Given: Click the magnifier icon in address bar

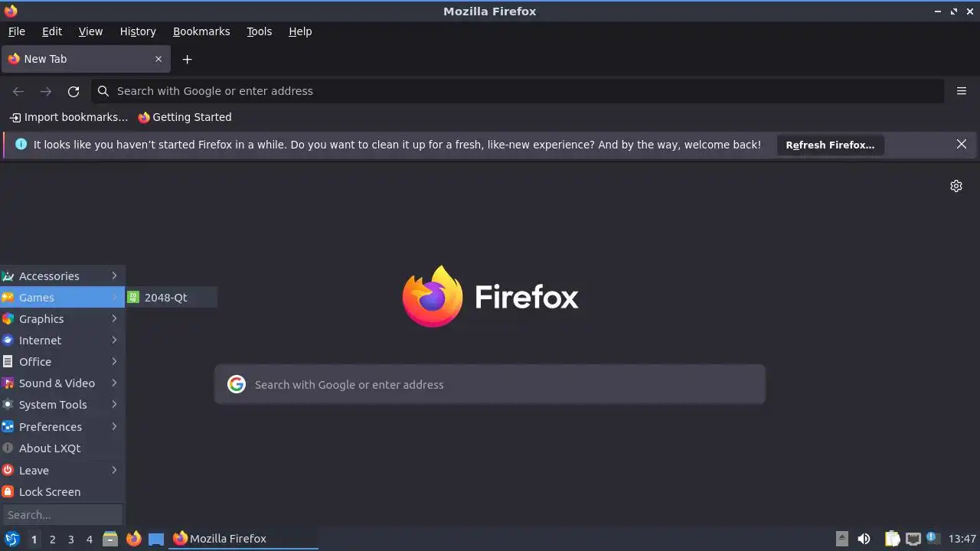Looking at the screenshot, I should click(x=103, y=91).
